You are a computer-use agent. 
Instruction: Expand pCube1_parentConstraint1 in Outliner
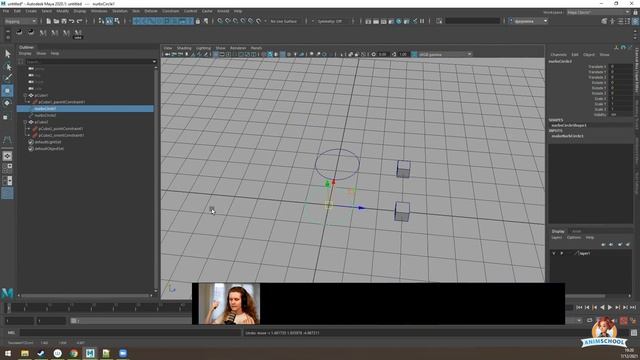point(29,102)
